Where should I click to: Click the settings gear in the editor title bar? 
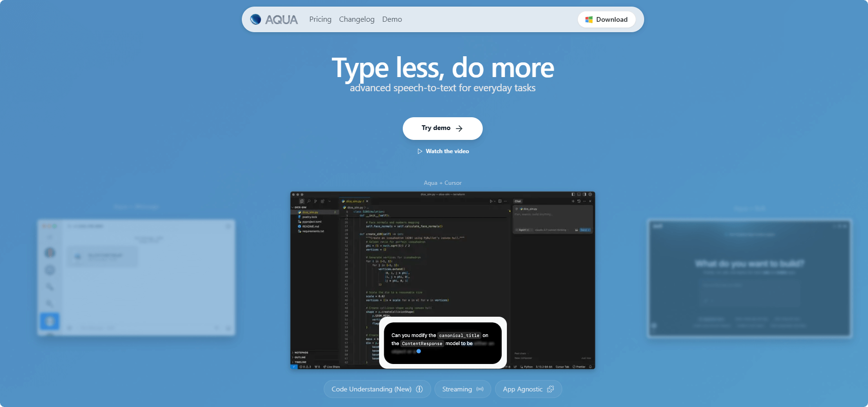tap(590, 194)
